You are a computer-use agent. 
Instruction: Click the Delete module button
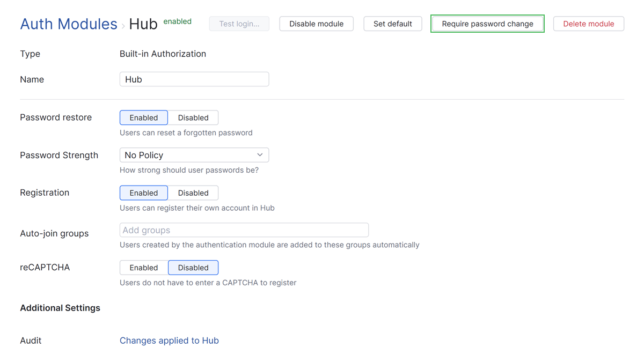[x=588, y=24]
